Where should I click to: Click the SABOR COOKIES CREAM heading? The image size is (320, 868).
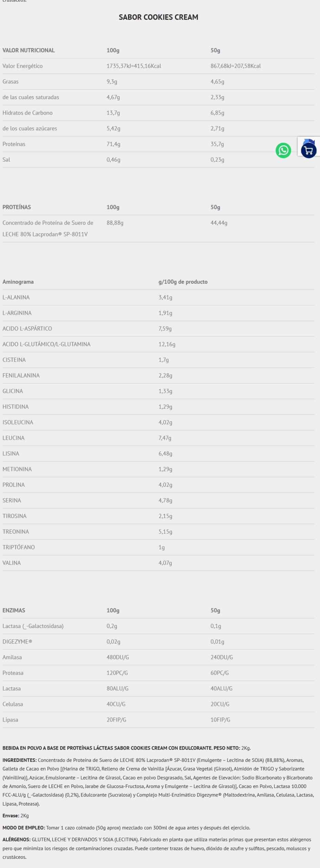(158, 17)
